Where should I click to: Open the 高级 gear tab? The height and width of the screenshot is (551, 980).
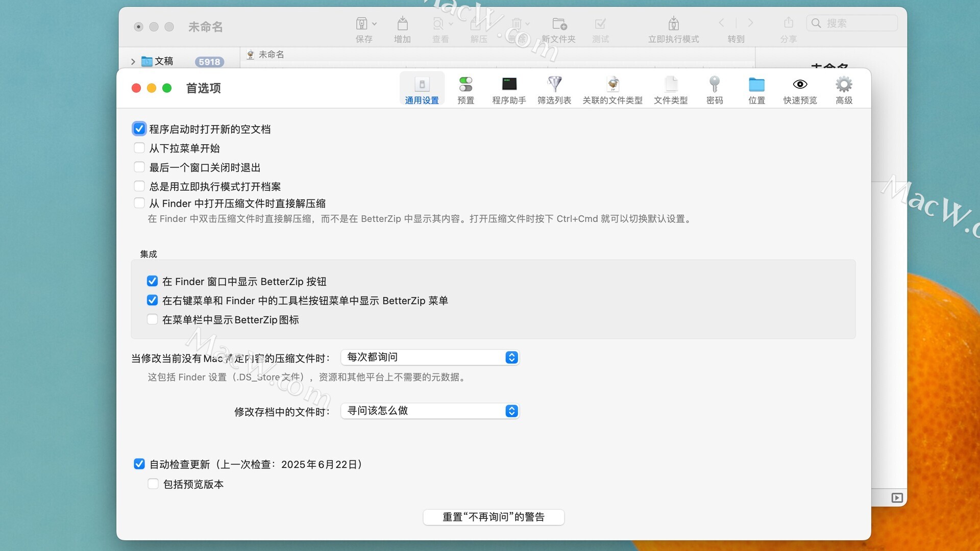coord(844,89)
